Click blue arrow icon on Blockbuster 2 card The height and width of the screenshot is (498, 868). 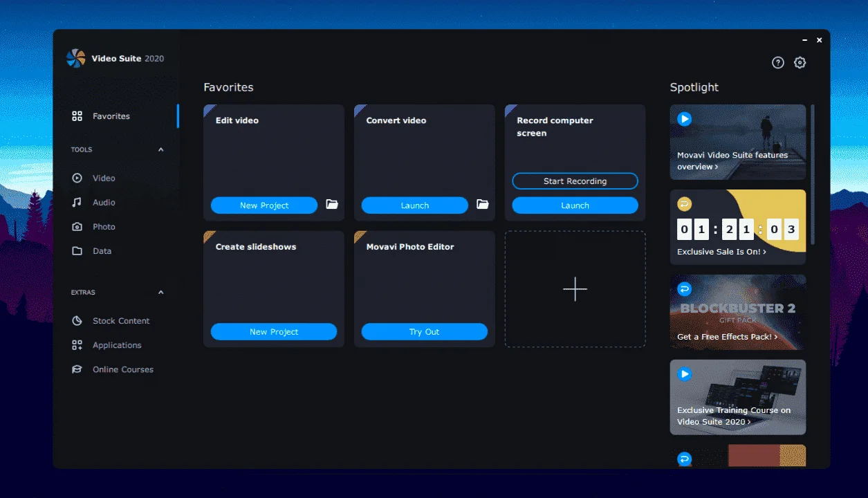pos(685,289)
